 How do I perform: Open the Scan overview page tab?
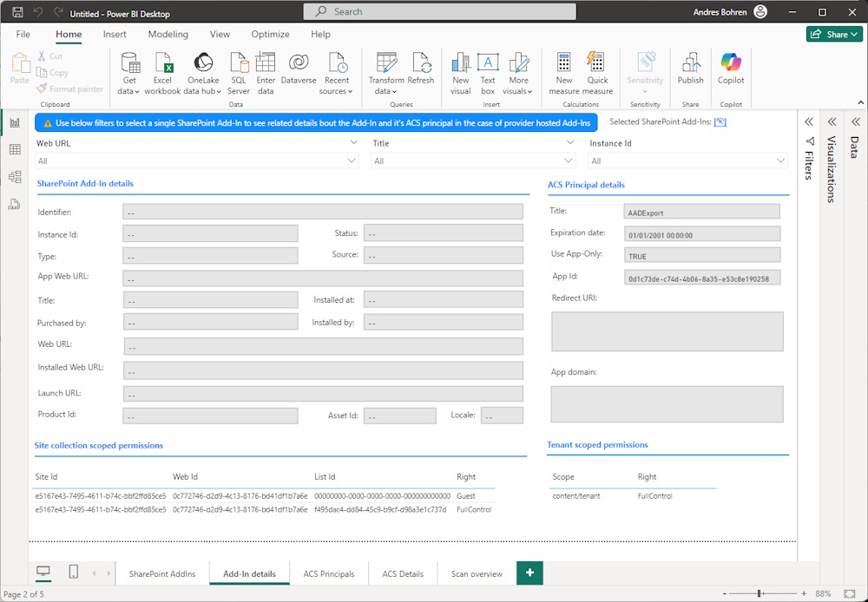point(477,573)
